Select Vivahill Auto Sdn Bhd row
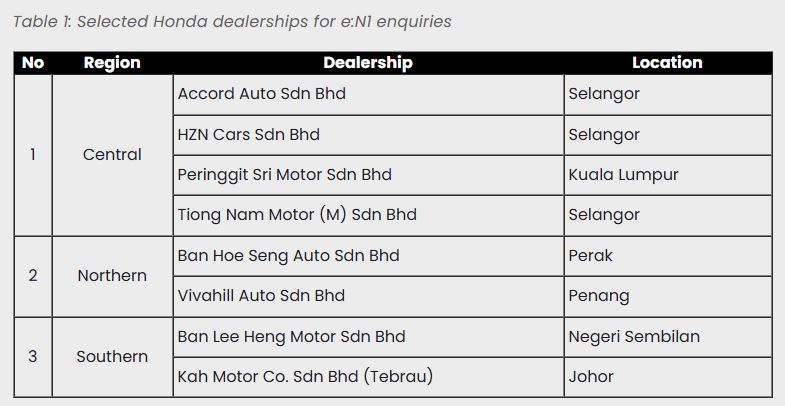 coord(261,295)
